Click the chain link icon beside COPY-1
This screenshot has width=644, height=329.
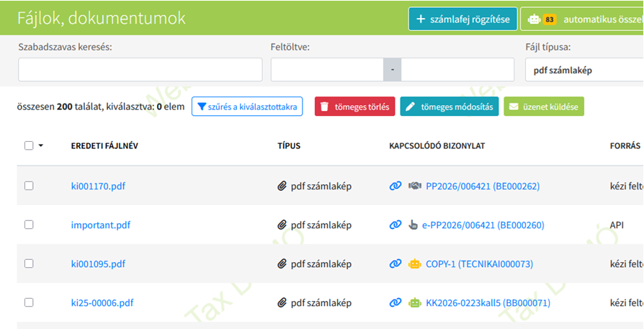click(x=395, y=263)
